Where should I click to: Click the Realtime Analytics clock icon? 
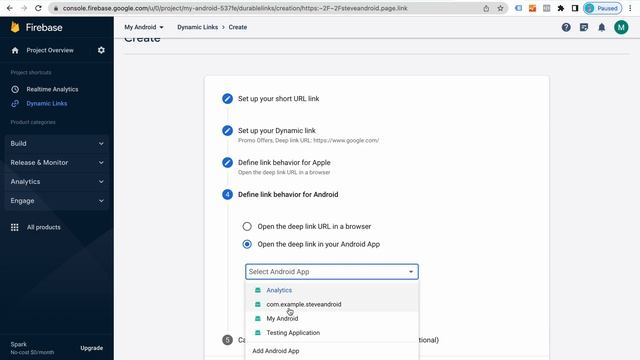coord(15,89)
